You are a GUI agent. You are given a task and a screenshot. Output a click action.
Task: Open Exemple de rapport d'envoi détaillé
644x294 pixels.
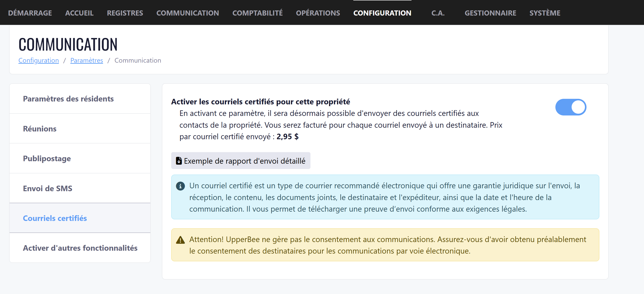[241, 161]
